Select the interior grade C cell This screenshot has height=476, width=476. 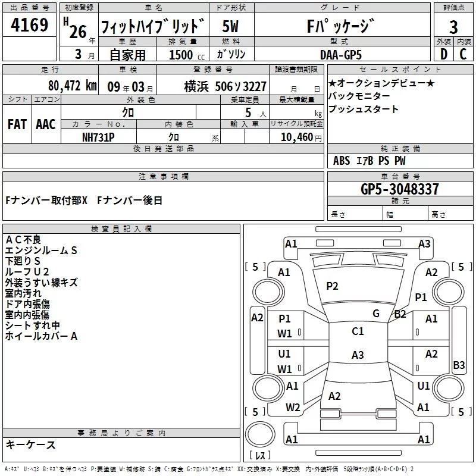[464, 54]
